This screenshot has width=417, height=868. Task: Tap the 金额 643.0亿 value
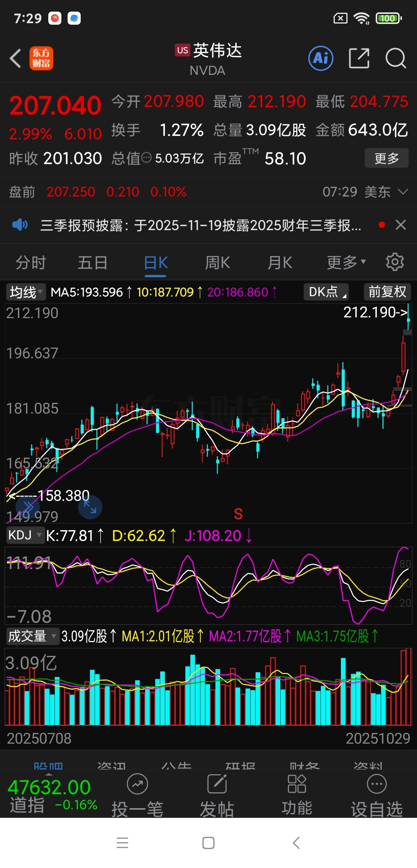pyautogui.click(x=362, y=130)
